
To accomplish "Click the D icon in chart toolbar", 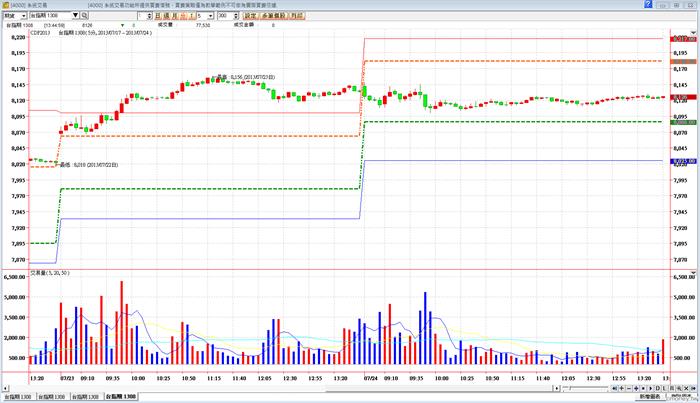I will tap(658, 388).
